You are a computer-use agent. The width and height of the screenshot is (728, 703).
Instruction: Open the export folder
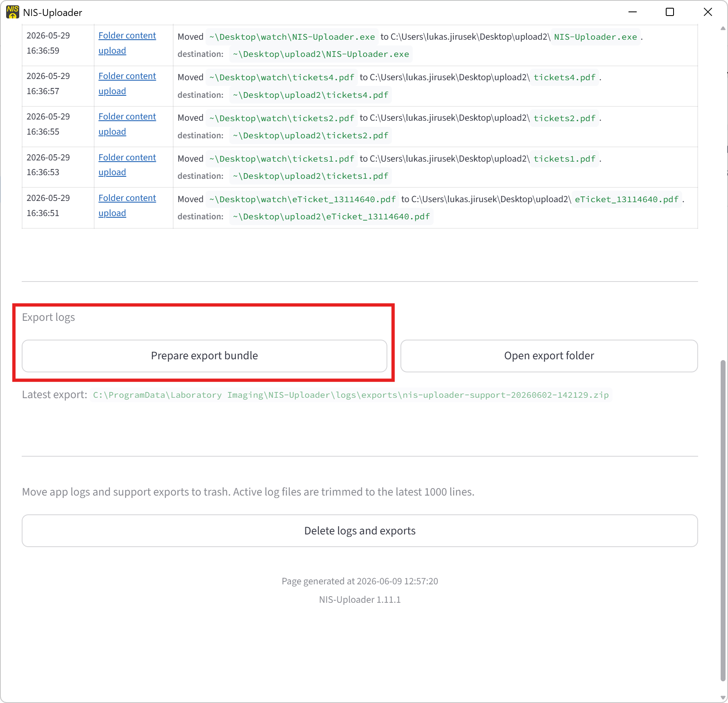point(549,356)
